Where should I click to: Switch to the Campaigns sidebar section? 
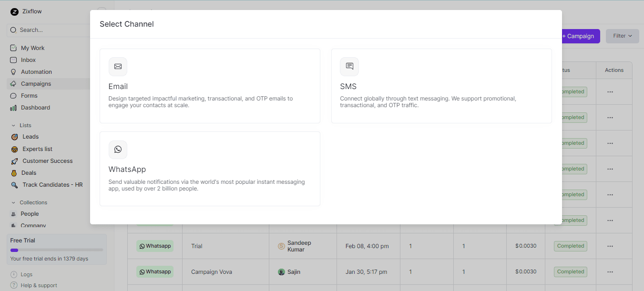(37, 83)
